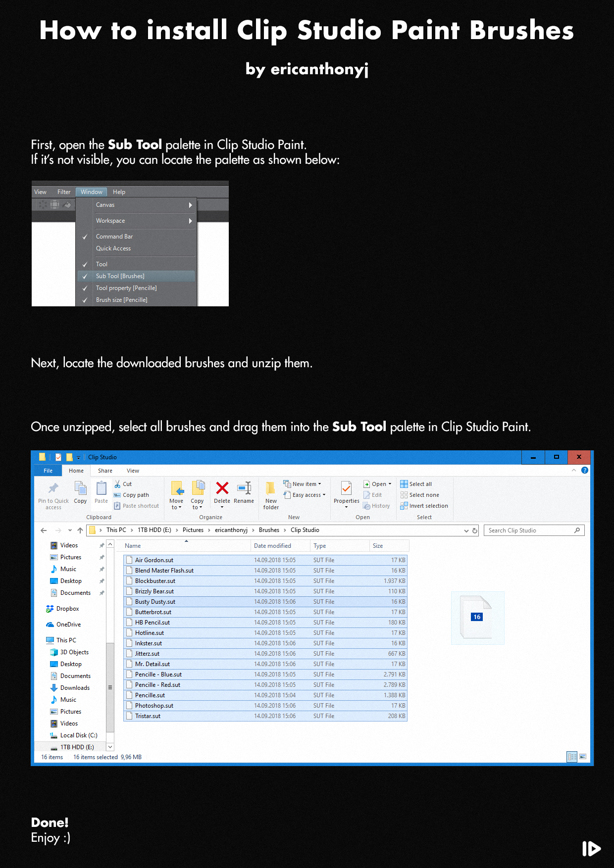Screen dimensions: 614x868
Task: Click the blue help question mark icon
Action: coord(585,470)
